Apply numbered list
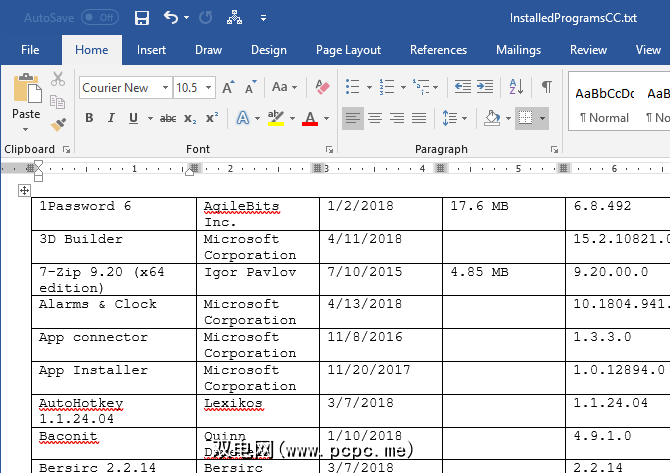This screenshot has height=473, width=670. pyautogui.click(x=387, y=87)
